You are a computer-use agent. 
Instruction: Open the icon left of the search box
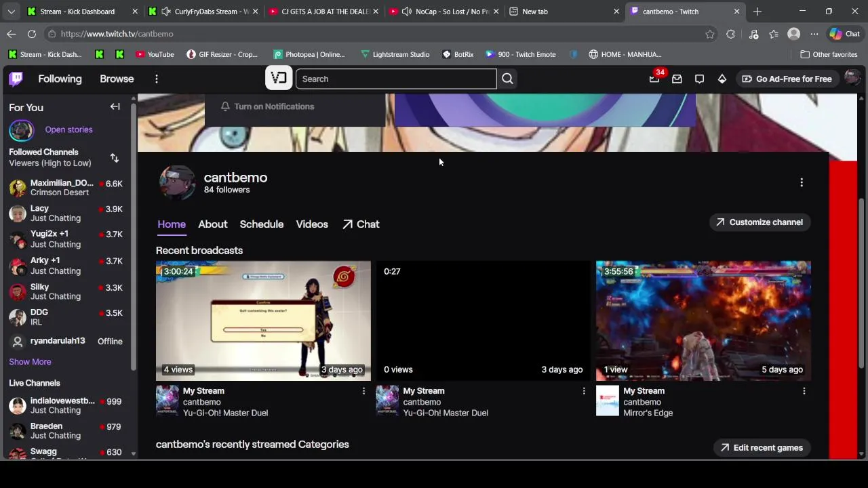click(x=279, y=79)
